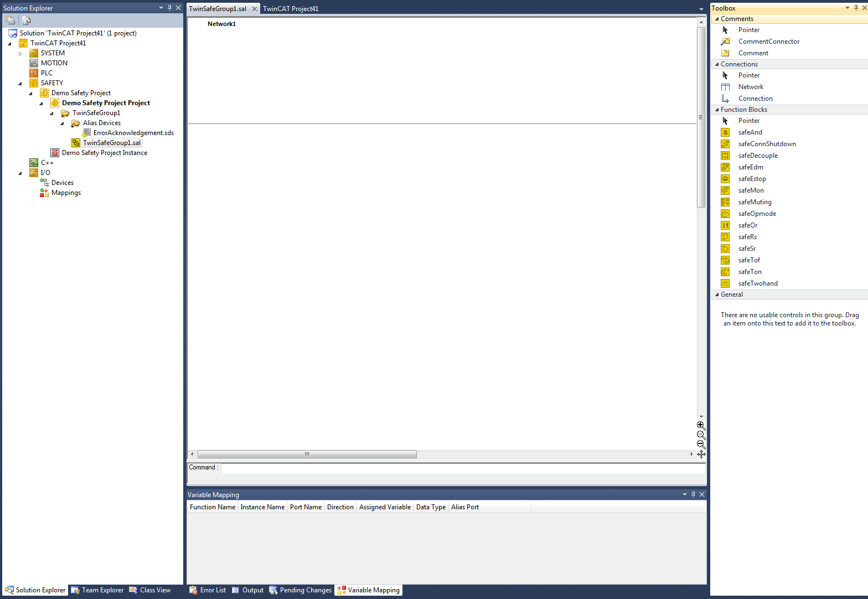Select Demo Safety Project Instance node
This screenshot has height=599, width=868.
[105, 153]
